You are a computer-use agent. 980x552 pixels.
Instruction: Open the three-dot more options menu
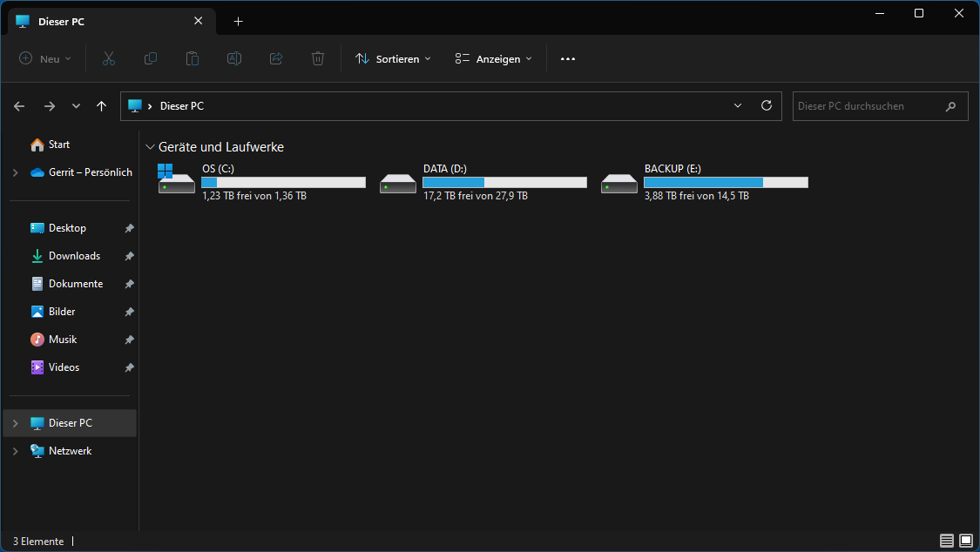click(567, 58)
